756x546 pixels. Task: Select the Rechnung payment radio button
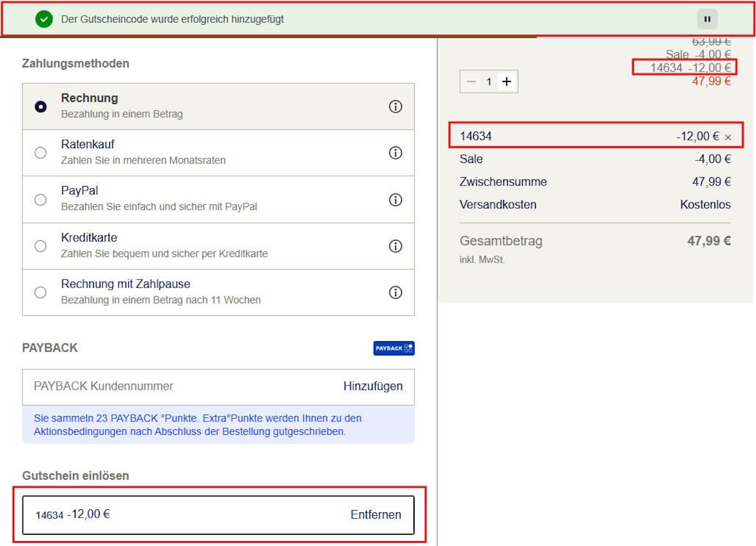41,107
